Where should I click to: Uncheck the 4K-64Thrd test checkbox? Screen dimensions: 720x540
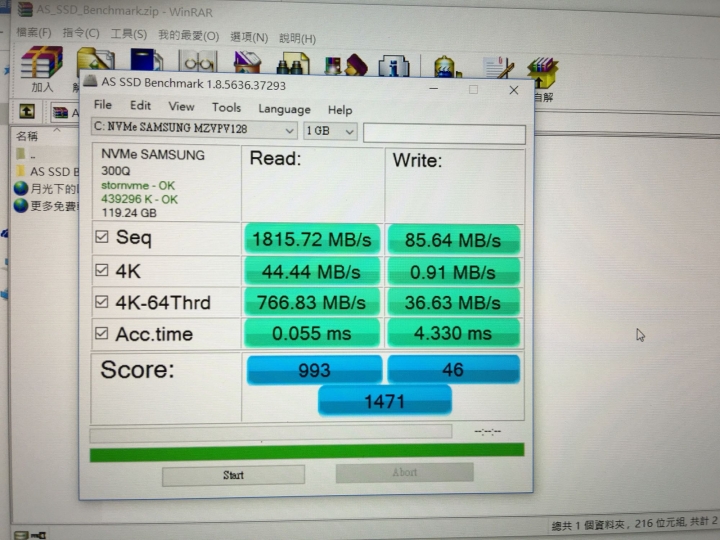[x=101, y=302]
